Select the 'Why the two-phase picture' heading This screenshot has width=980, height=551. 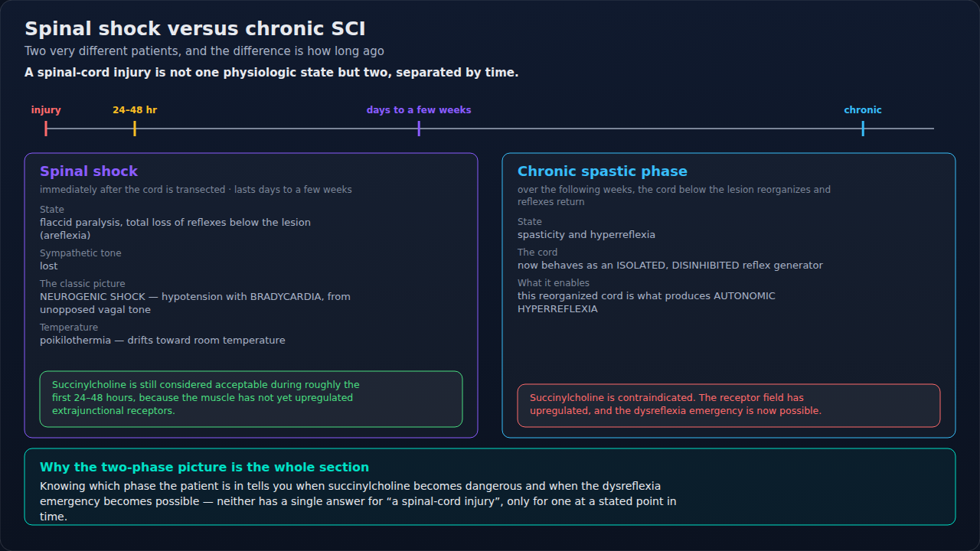pos(204,468)
